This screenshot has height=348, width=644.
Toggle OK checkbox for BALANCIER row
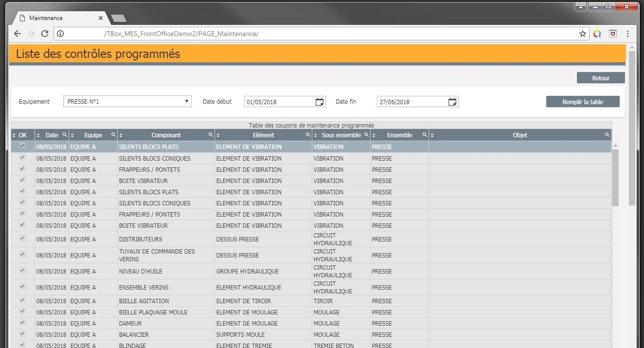pos(22,333)
